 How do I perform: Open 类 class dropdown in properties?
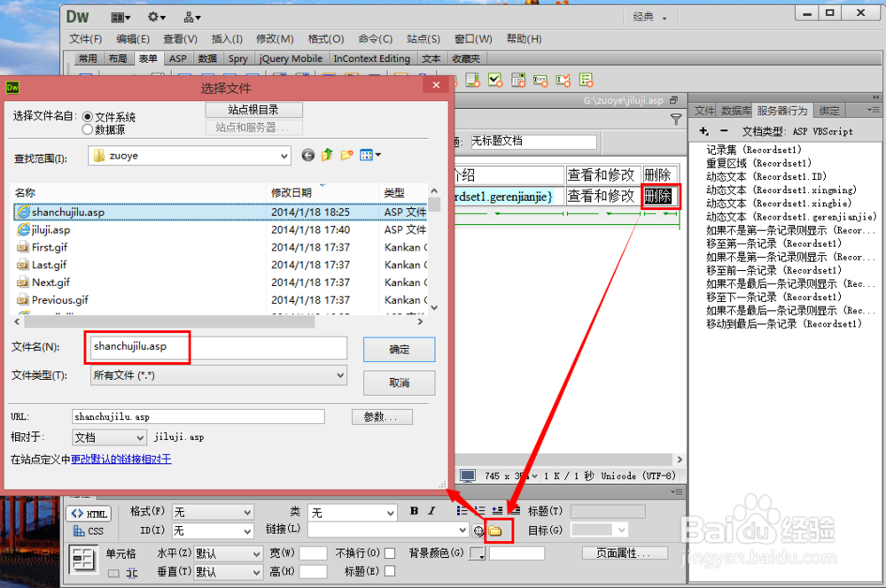(x=353, y=513)
